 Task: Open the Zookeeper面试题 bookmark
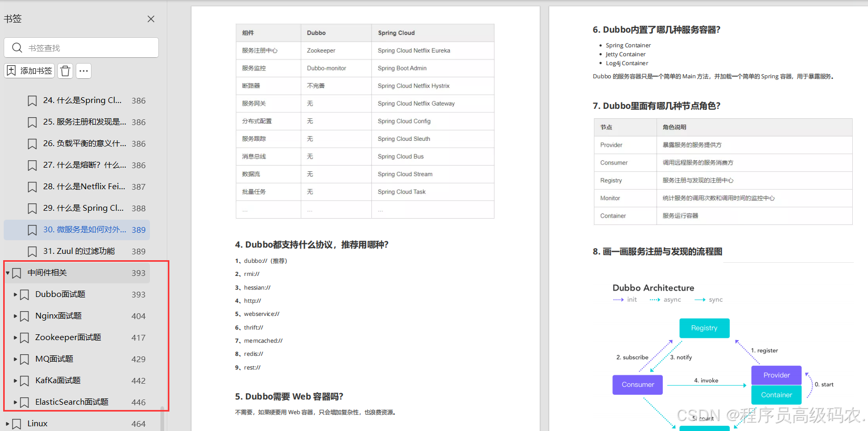pyautogui.click(x=68, y=337)
